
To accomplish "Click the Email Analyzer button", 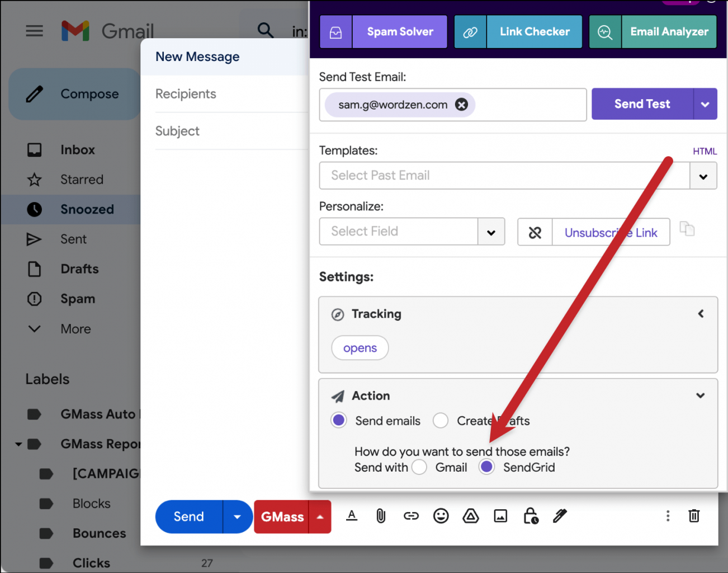I will point(669,32).
